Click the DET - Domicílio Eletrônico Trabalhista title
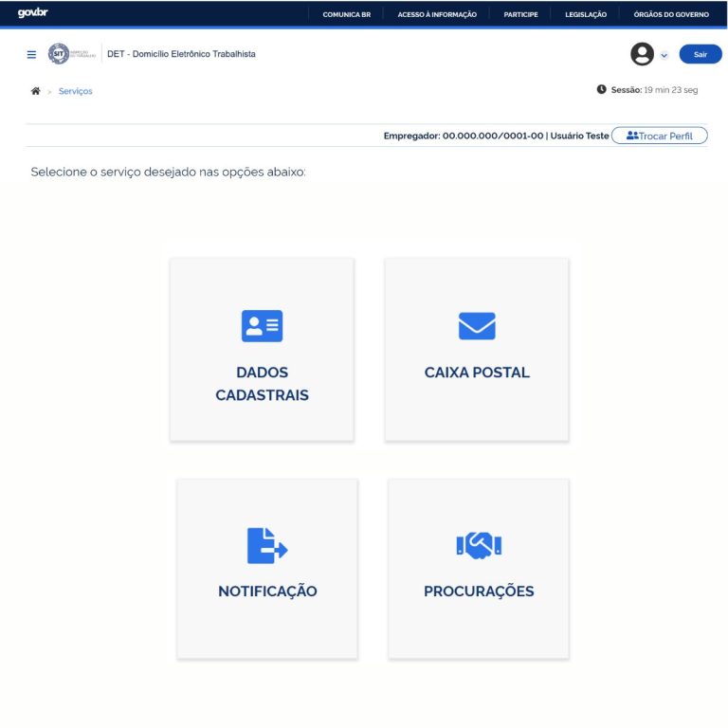Viewport: 728px width, 728px height. [181, 54]
